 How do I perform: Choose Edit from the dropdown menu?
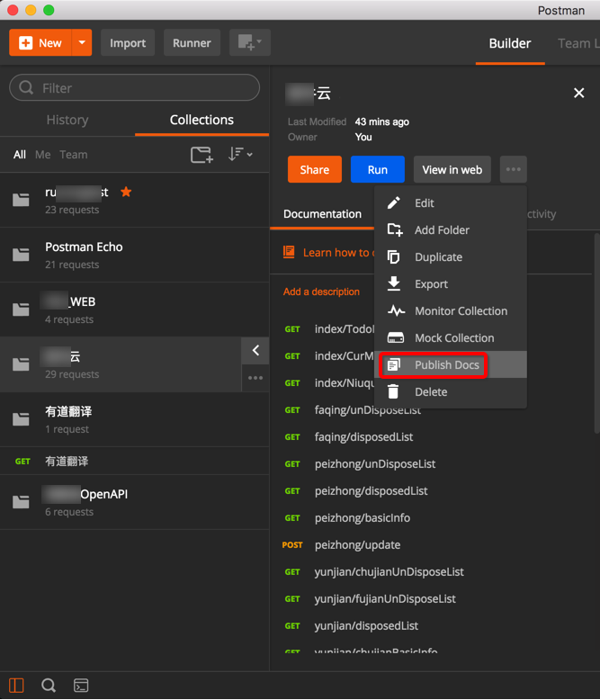pos(451,203)
